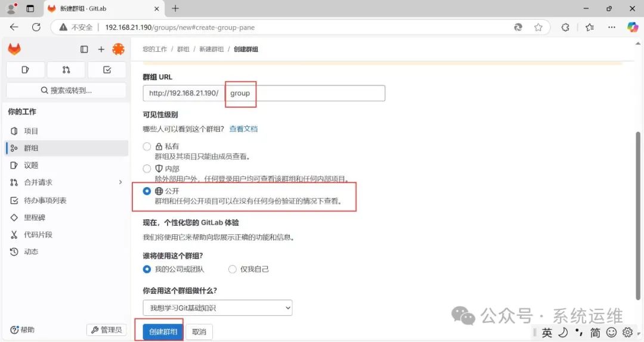The width and height of the screenshot is (644, 342).
Task: Open browser settings and more menu
Action: (611, 27)
